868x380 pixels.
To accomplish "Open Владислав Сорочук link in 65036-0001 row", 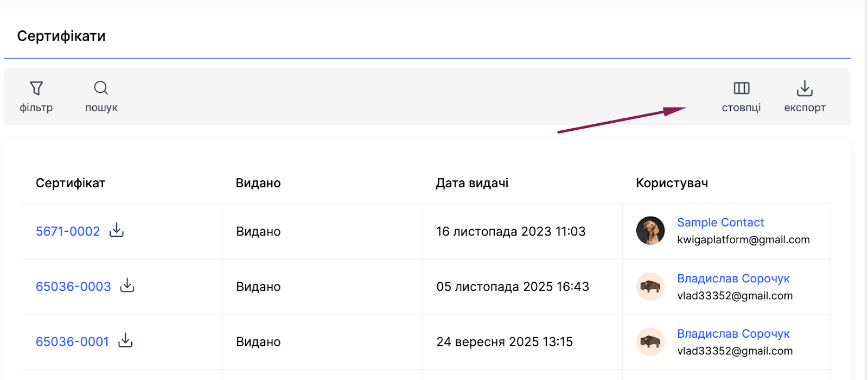I will [x=733, y=334].
